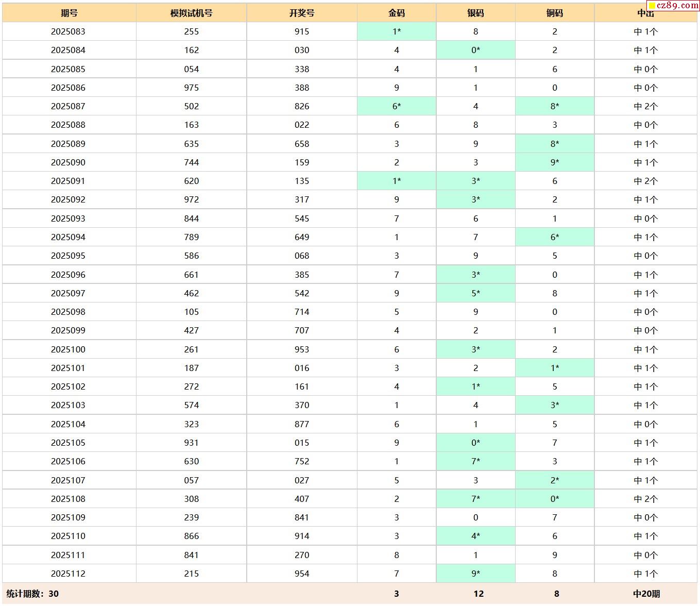Select issue number 2025099
The width and height of the screenshot is (700, 606).
coord(68,330)
